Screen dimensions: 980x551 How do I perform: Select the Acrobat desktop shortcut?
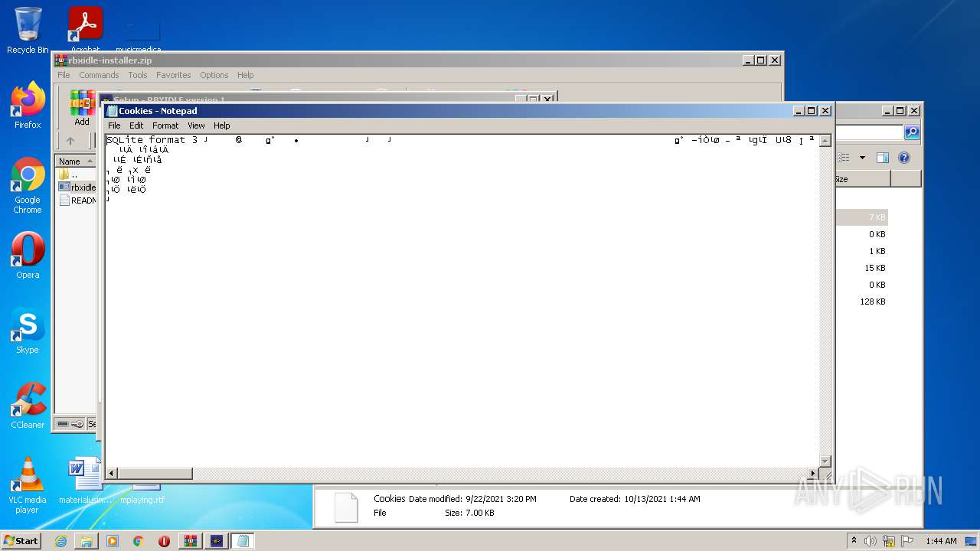[85, 31]
